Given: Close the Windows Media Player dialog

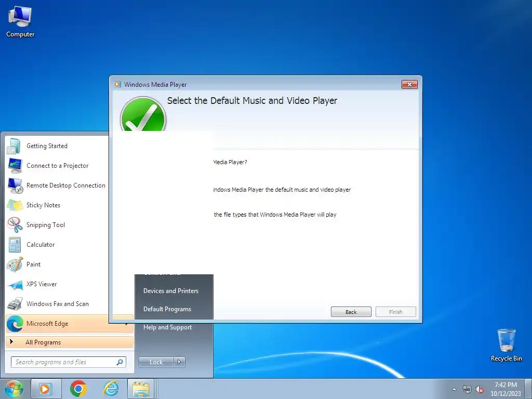Looking at the screenshot, I should point(409,85).
